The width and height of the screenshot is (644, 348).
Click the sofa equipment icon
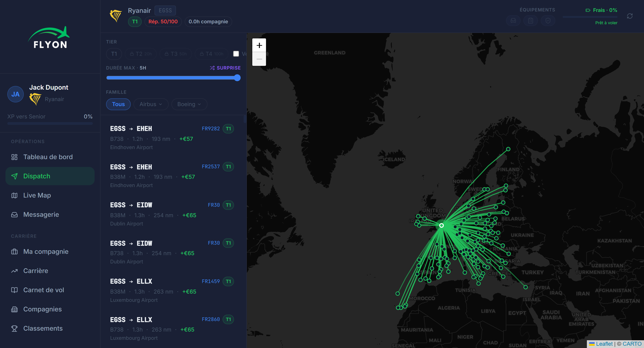pyautogui.click(x=513, y=21)
